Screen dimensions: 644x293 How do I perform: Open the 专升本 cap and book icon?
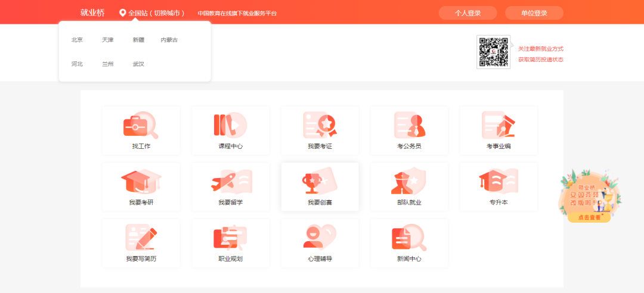[x=498, y=180]
